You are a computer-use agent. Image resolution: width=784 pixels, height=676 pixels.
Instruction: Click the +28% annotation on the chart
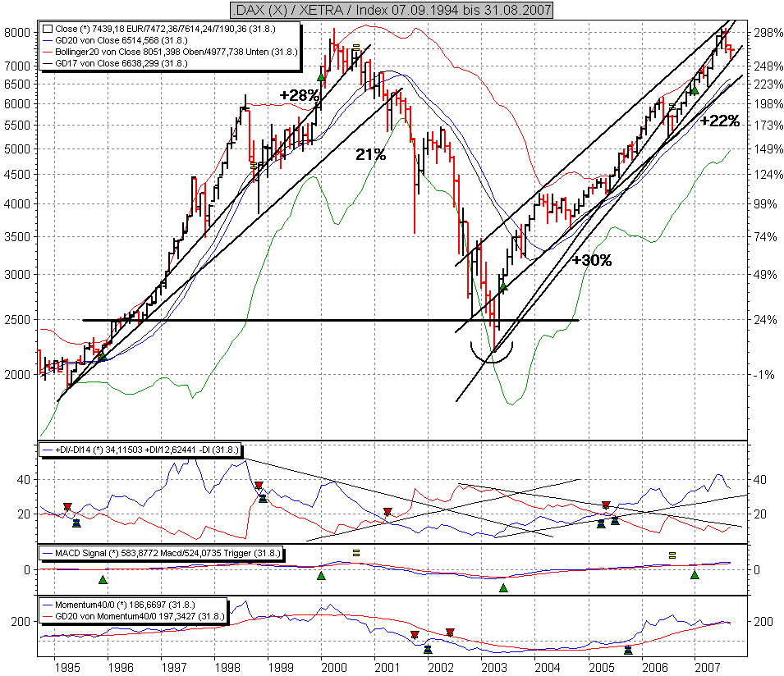300,95
